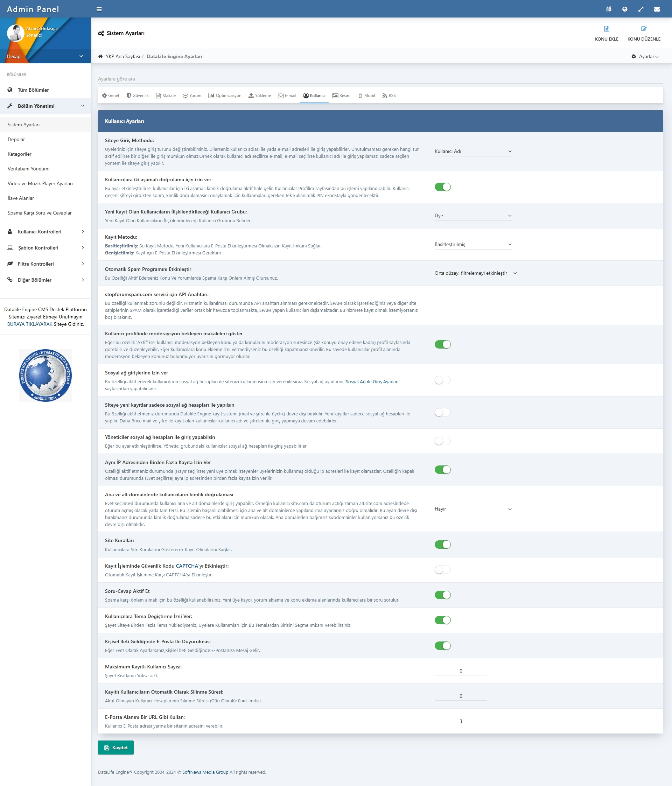Click the translate language icon in header
672x786 pixels.
[x=609, y=9]
